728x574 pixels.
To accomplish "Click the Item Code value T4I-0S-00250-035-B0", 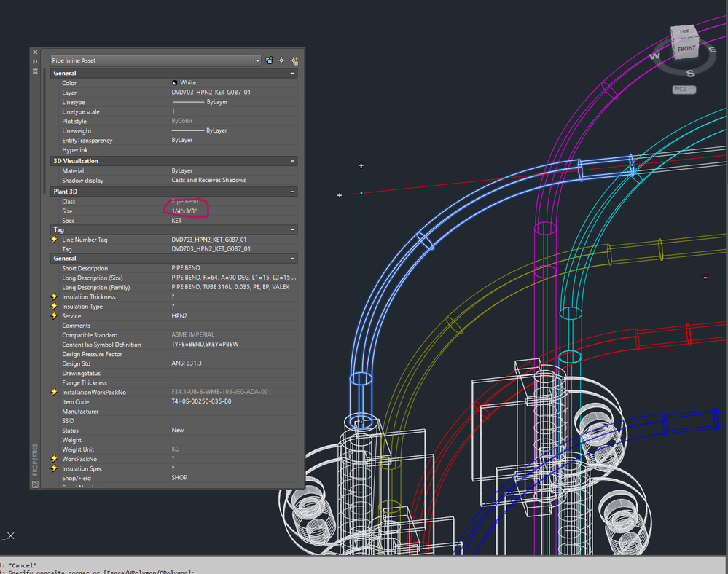I will (202, 401).
